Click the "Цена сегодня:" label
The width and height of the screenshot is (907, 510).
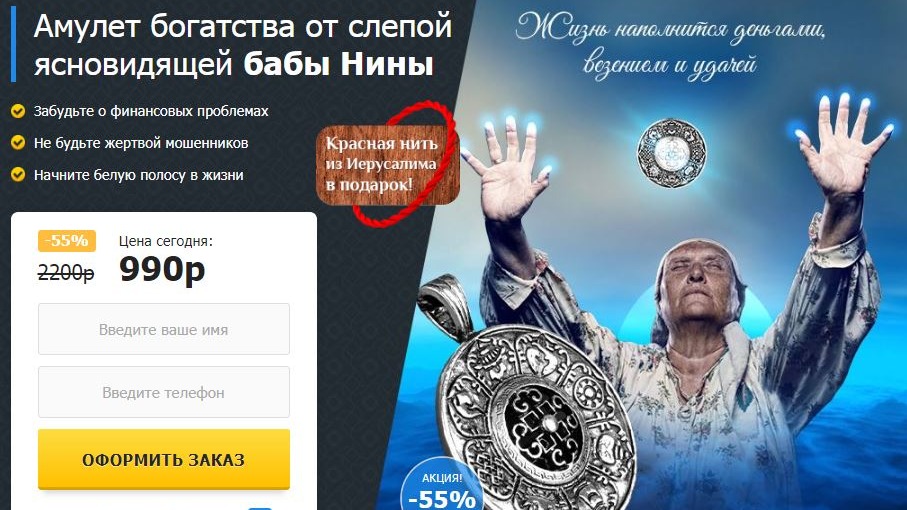[x=166, y=241]
